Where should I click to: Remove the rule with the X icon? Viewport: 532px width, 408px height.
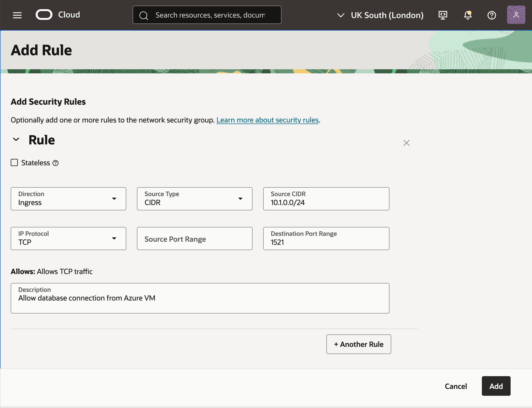406,143
